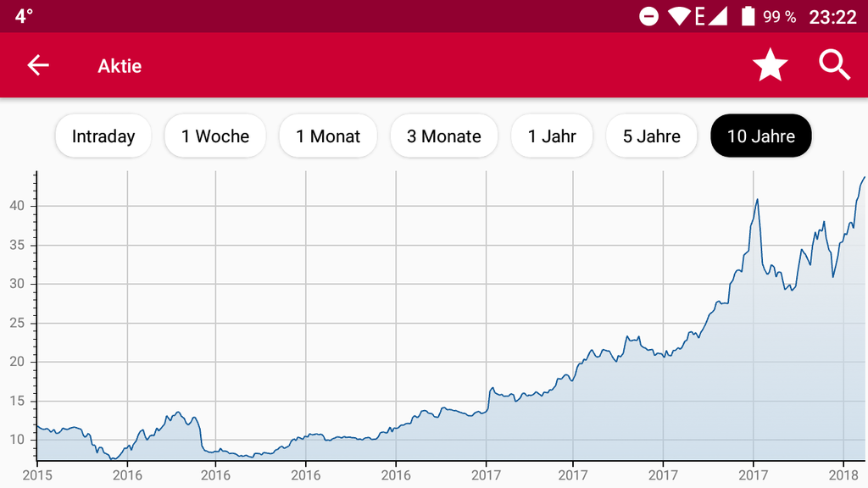Tap the do-not-disturb status icon

coord(648,16)
